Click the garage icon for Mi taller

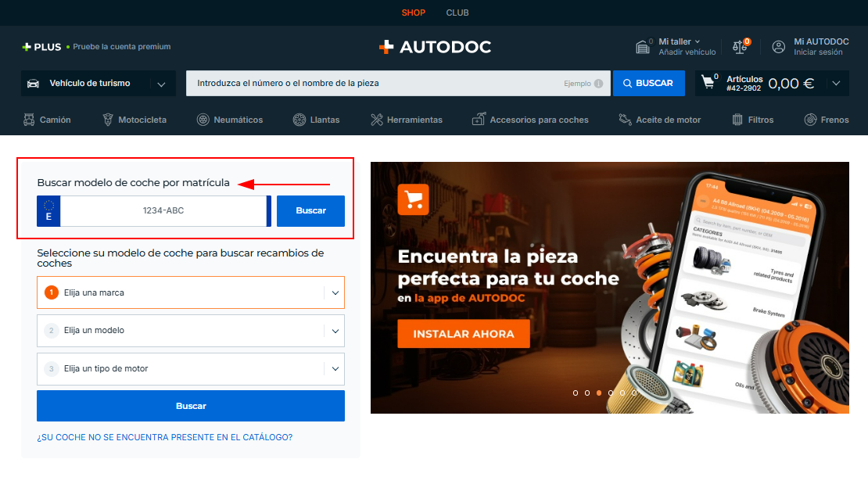642,47
